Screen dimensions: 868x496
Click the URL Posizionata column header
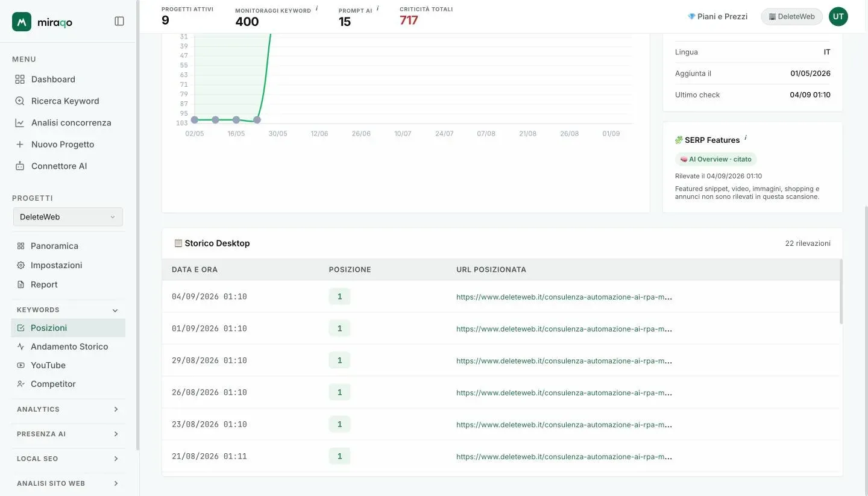pos(491,269)
